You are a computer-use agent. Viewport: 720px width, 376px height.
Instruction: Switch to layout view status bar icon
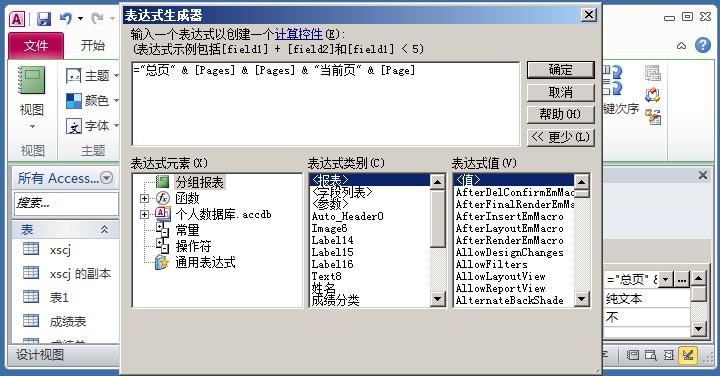coord(669,354)
